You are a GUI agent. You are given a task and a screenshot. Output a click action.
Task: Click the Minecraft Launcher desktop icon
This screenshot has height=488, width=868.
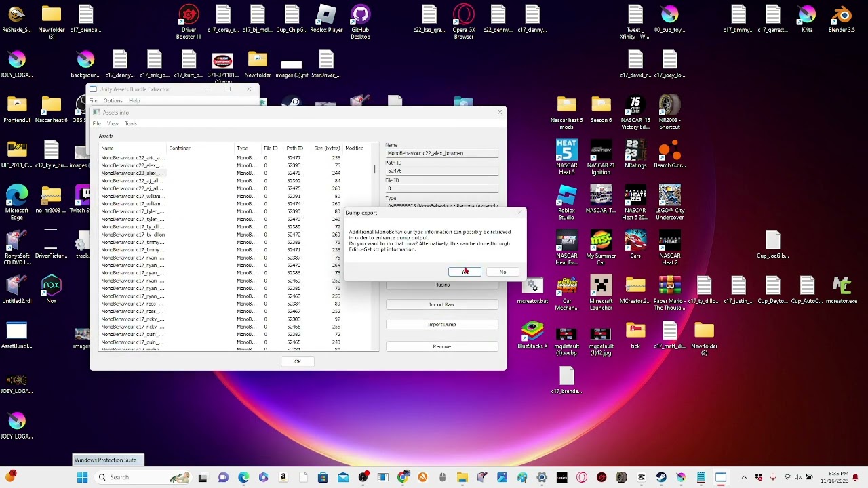click(601, 293)
